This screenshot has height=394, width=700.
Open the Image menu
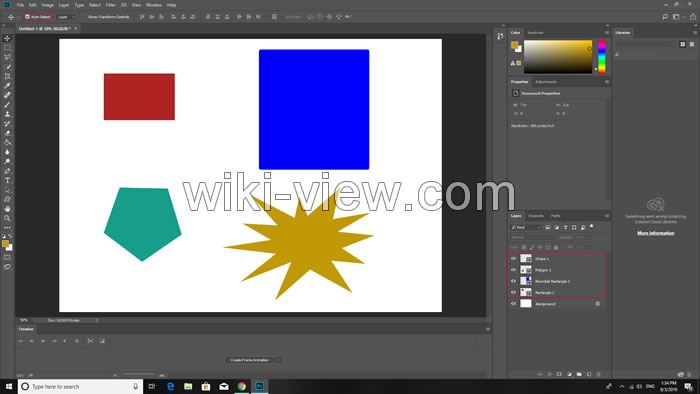47,5
